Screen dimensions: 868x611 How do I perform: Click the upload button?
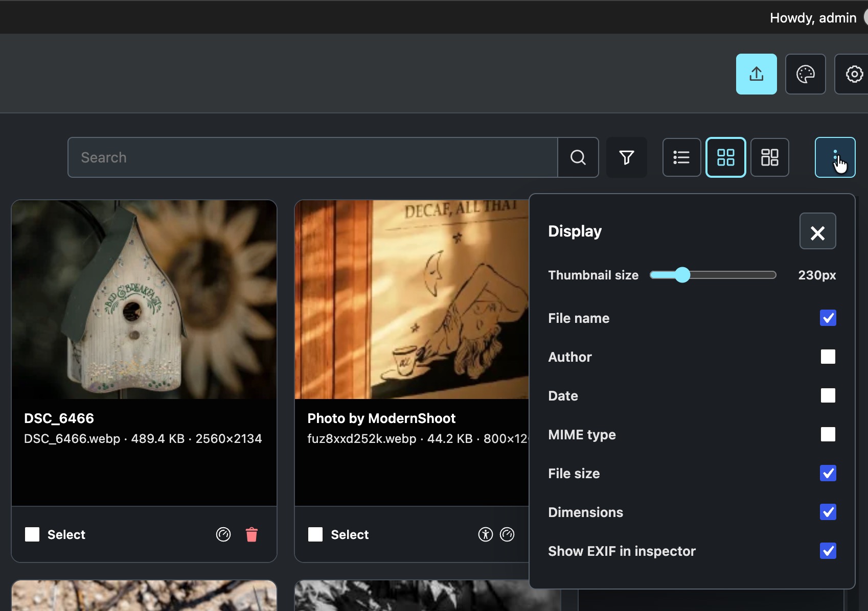[x=756, y=74]
